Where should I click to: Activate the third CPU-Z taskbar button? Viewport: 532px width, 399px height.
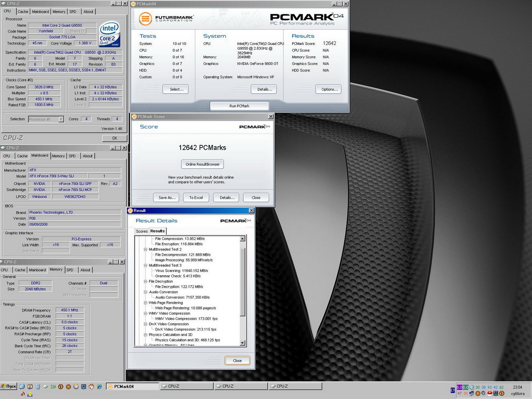pos(295,387)
